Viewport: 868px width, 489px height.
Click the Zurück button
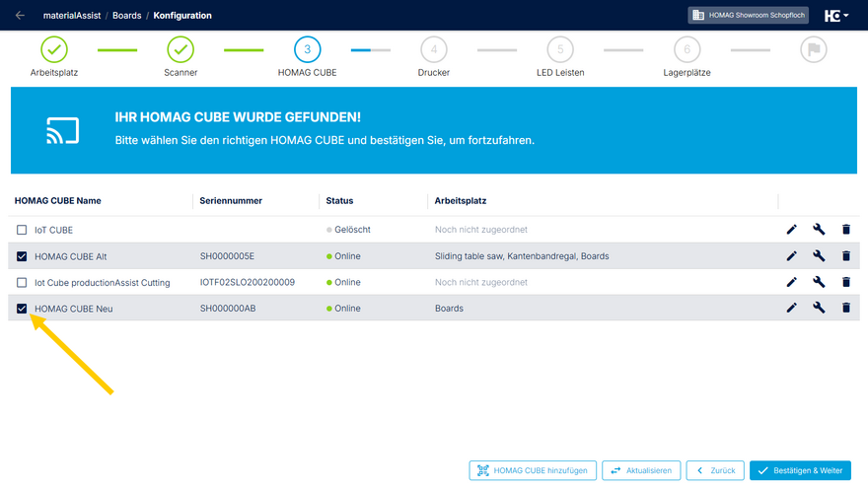click(715, 470)
